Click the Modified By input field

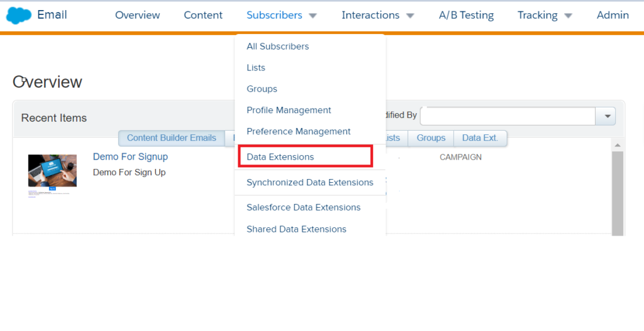coord(508,116)
